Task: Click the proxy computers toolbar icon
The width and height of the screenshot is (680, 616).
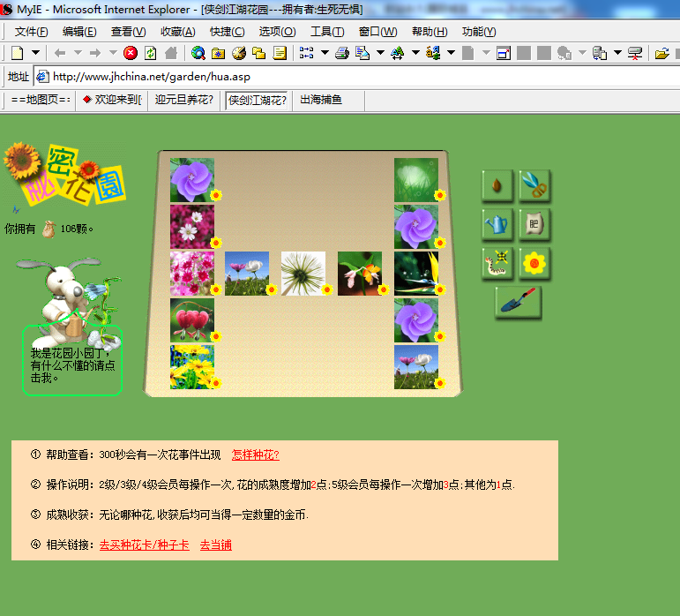Action: click(600, 53)
